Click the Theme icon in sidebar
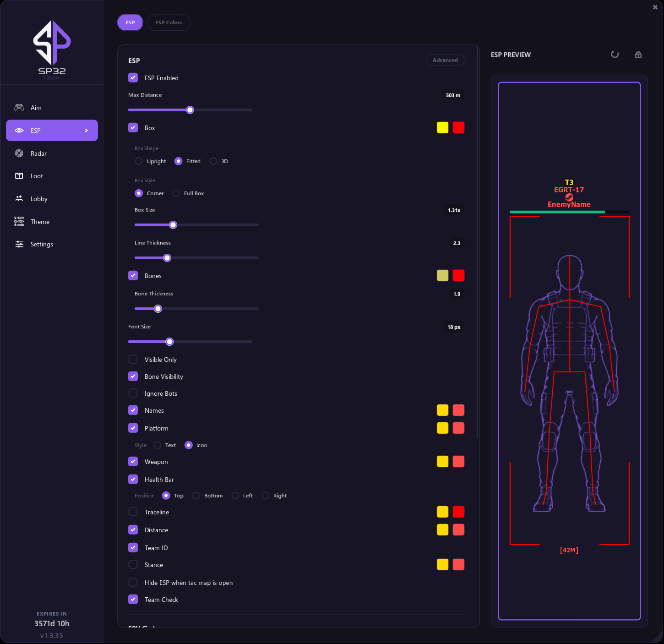 [x=19, y=222]
